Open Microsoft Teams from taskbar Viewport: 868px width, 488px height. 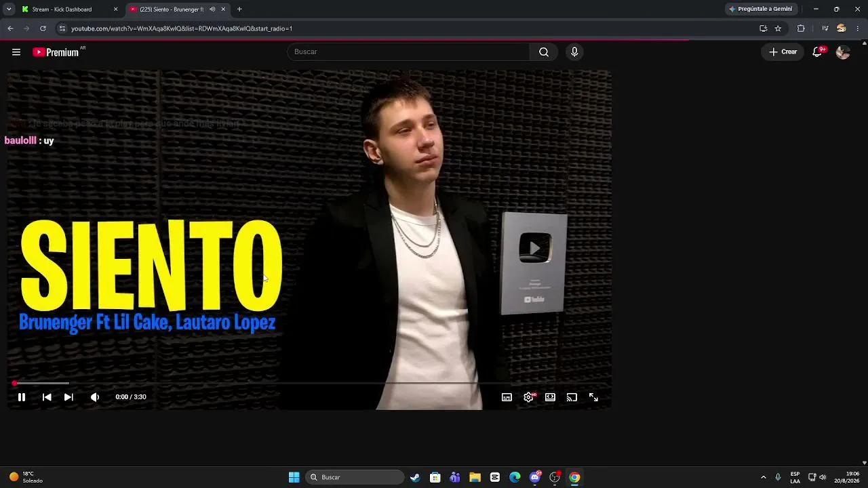pos(455,477)
